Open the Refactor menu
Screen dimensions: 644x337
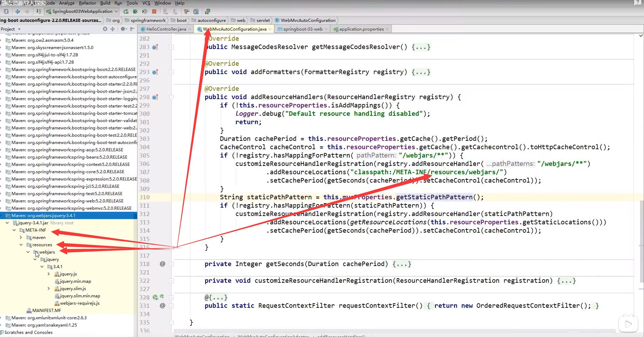87,3
